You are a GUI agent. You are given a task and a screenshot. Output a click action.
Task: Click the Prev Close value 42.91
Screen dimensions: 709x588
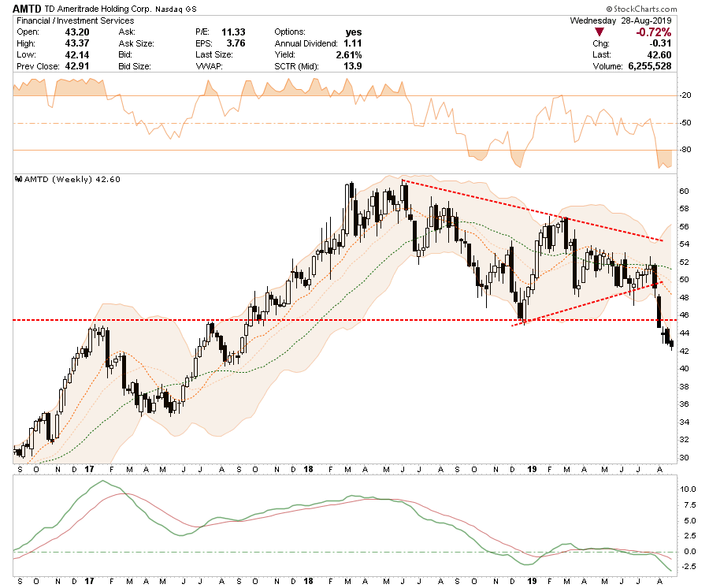pyautogui.click(x=77, y=66)
